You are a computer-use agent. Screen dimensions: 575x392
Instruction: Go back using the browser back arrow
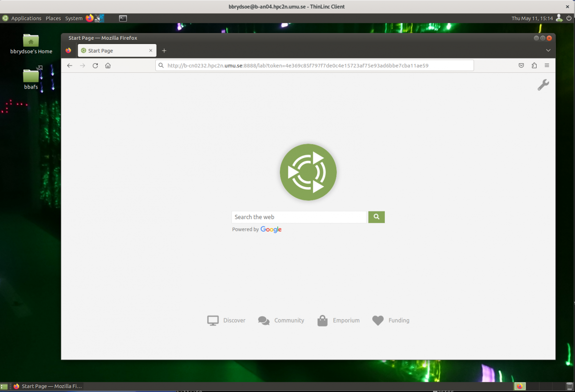tap(69, 66)
